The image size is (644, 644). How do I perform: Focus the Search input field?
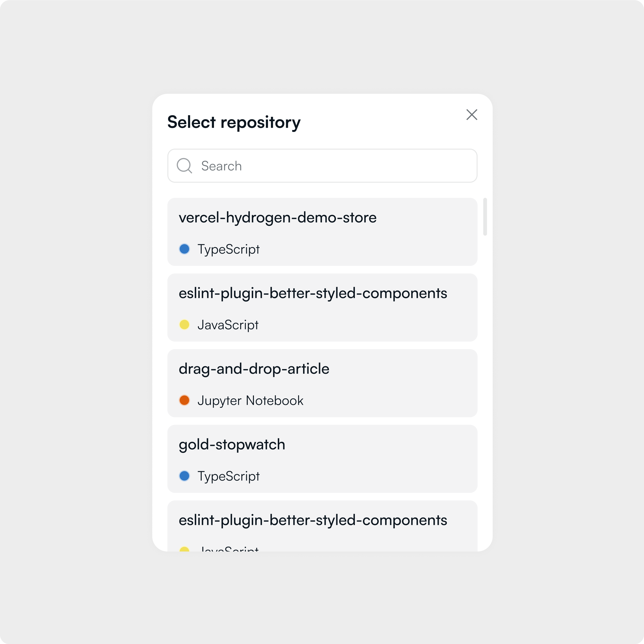point(322,166)
